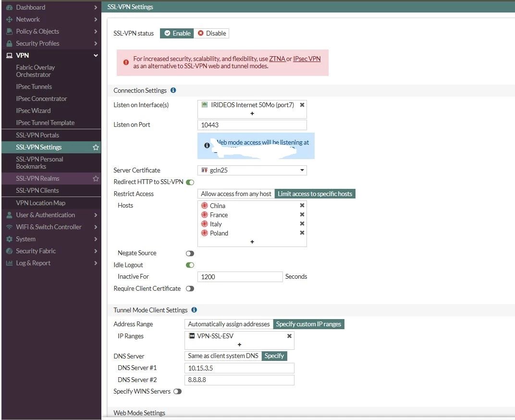This screenshot has height=420, width=515.
Task: Expand System menu chevron
Action: 96,239
